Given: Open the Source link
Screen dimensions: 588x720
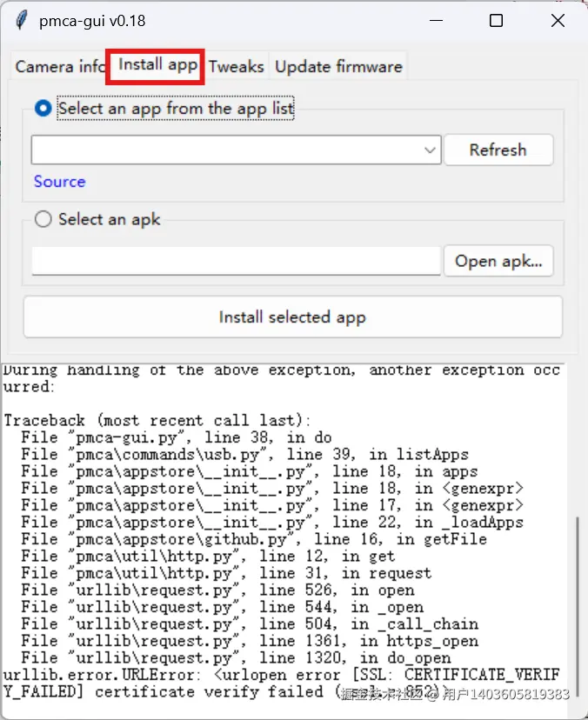Looking at the screenshot, I should 60,182.
